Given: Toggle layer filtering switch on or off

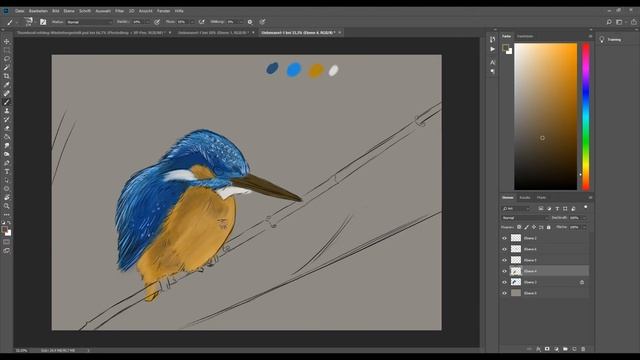Looking at the screenshot, I should point(586,207).
